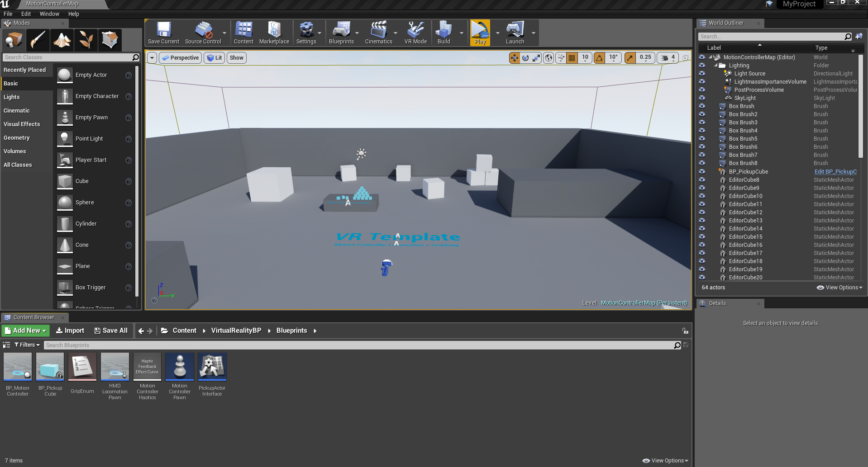This screenshot has width=868, height=467.
Task: Select the Paint mode brush icon
Action: tap(38, 40)
